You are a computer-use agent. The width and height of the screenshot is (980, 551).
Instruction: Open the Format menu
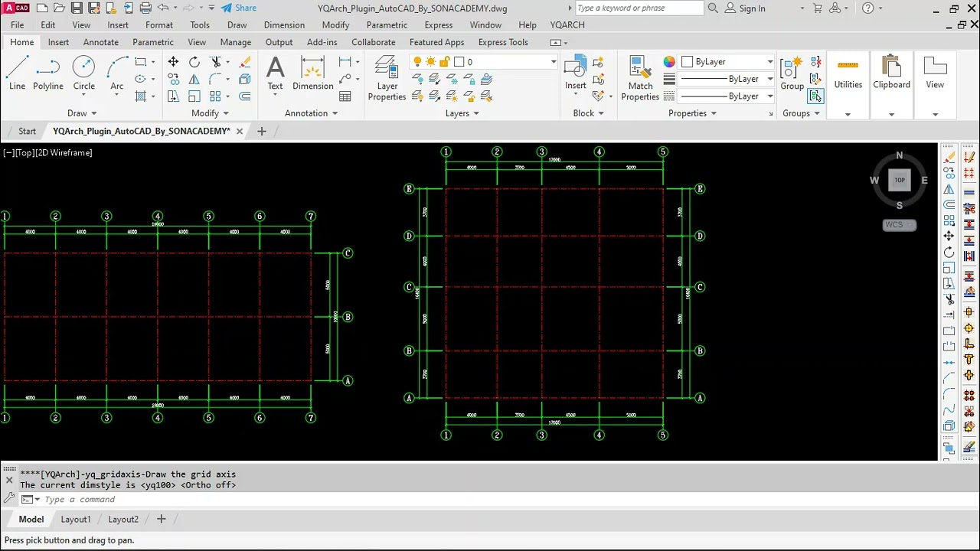pos(159,24)
